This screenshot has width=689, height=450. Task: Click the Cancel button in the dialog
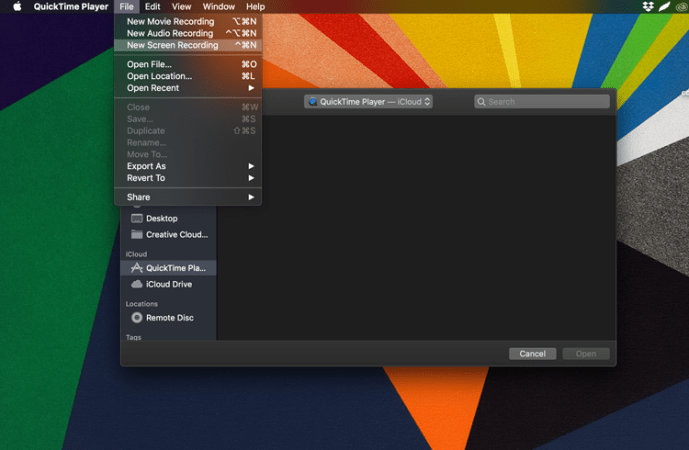533,354
